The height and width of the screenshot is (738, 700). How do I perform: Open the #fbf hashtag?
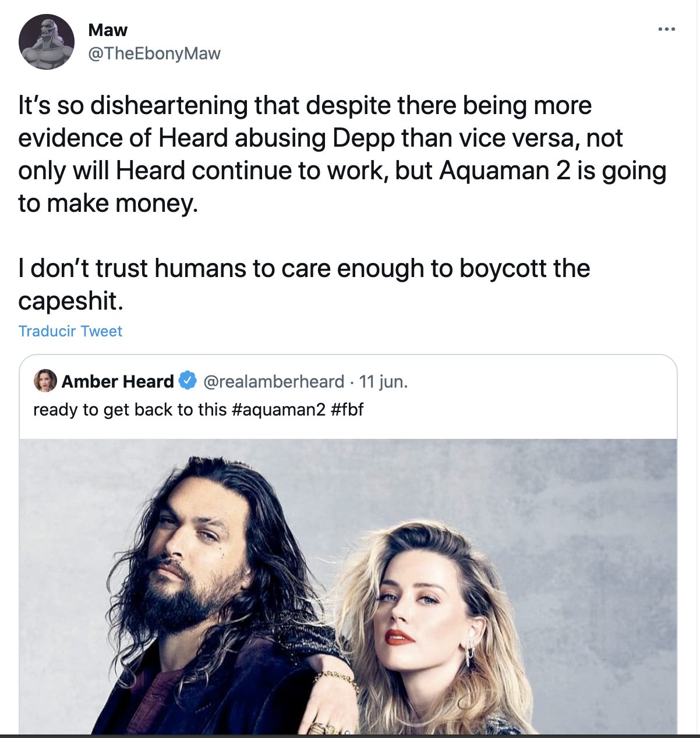tap(347, 410)
